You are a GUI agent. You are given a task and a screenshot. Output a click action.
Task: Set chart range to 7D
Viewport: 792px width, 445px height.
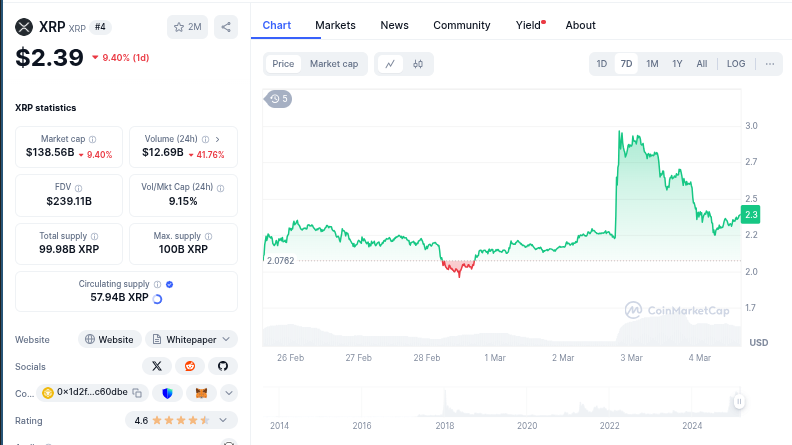tap(626, 64)
